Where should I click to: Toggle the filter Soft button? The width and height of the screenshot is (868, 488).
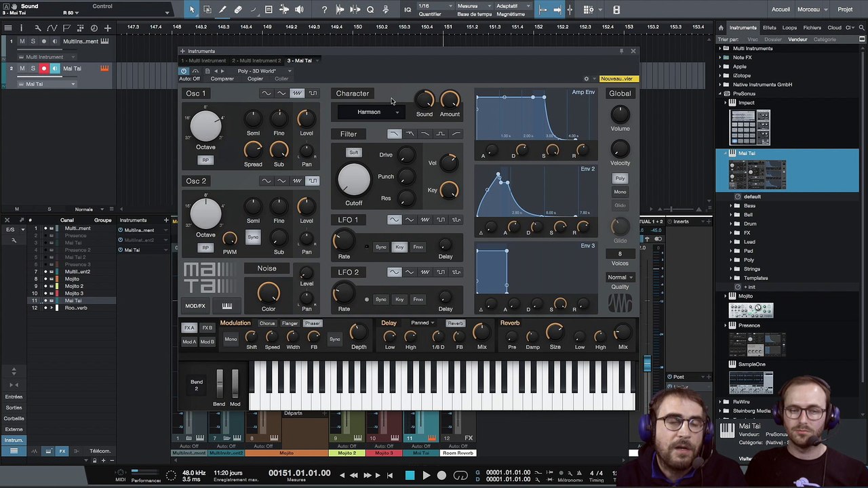(353, 152)
